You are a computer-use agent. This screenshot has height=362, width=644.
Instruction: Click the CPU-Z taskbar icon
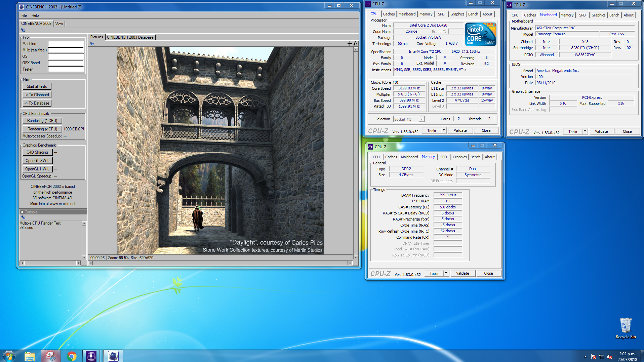(91, 356)
